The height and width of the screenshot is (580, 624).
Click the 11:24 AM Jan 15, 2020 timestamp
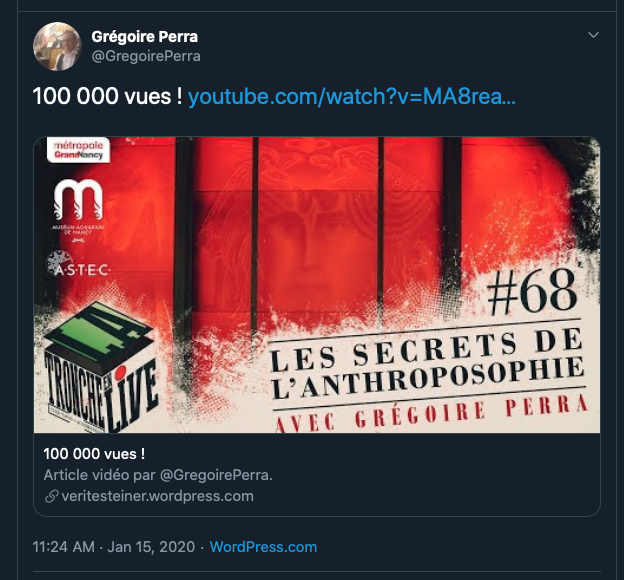coord(114,547)
